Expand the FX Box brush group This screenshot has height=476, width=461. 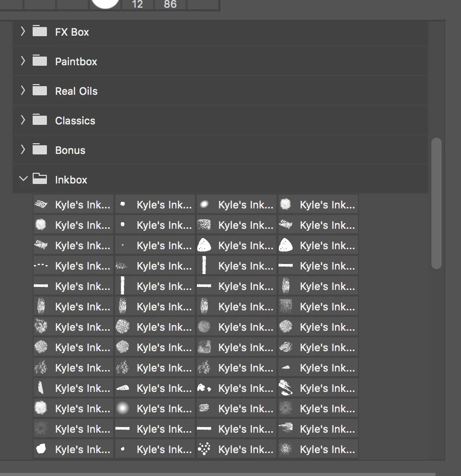23,31
